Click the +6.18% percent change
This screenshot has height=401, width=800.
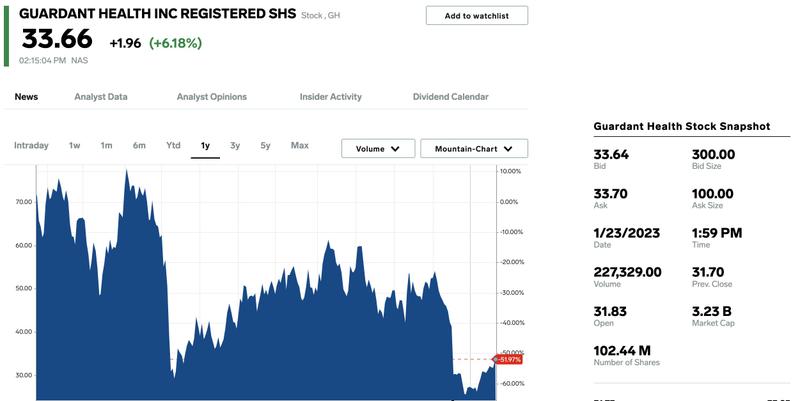point(176,43)
